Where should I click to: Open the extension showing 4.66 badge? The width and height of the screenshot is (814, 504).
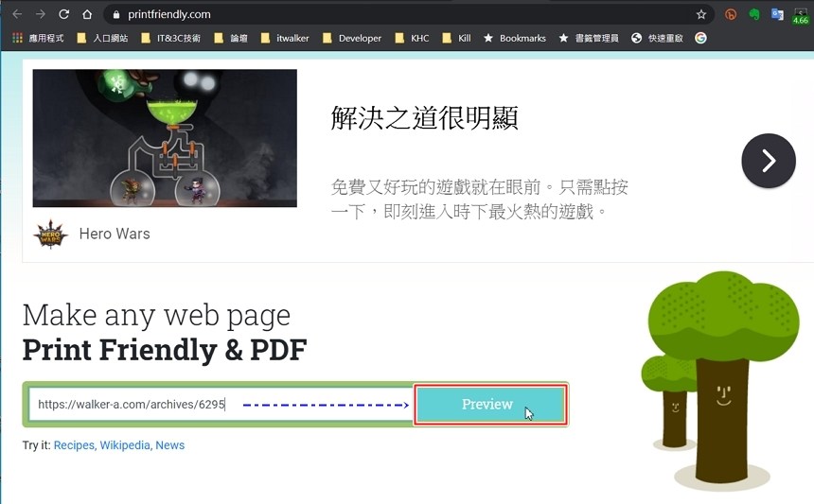click(801, 15)
